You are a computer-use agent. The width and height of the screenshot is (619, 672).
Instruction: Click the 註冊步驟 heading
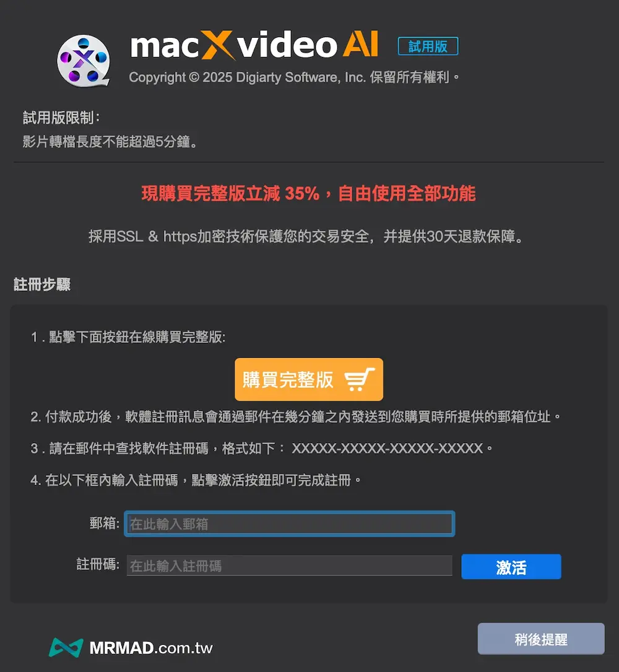(x=42, y=285)
